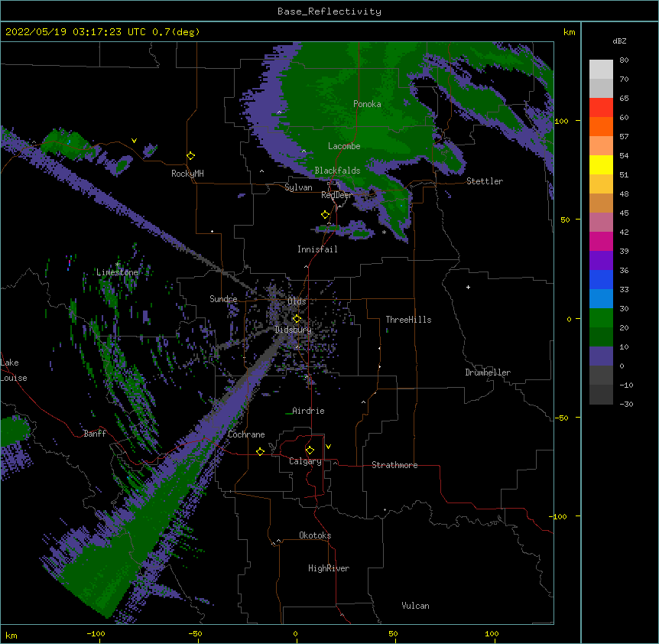Image resolution: width=659 pixels, height=644 pixels.
Task: Click the Strathmore label
Action: click(394, 465)
